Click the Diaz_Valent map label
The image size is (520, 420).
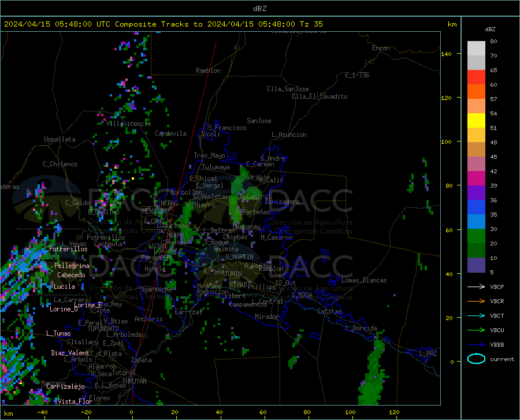[70, 353]
